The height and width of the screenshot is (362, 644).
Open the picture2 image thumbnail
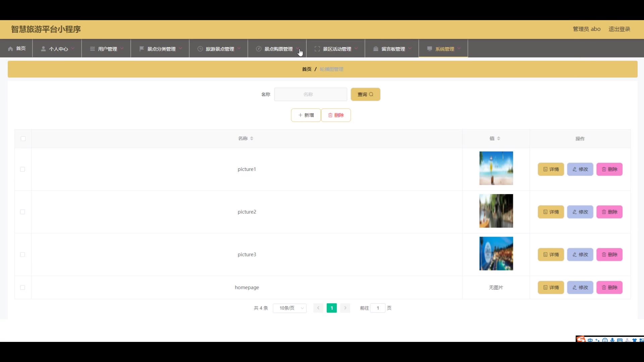coord(496,211)
